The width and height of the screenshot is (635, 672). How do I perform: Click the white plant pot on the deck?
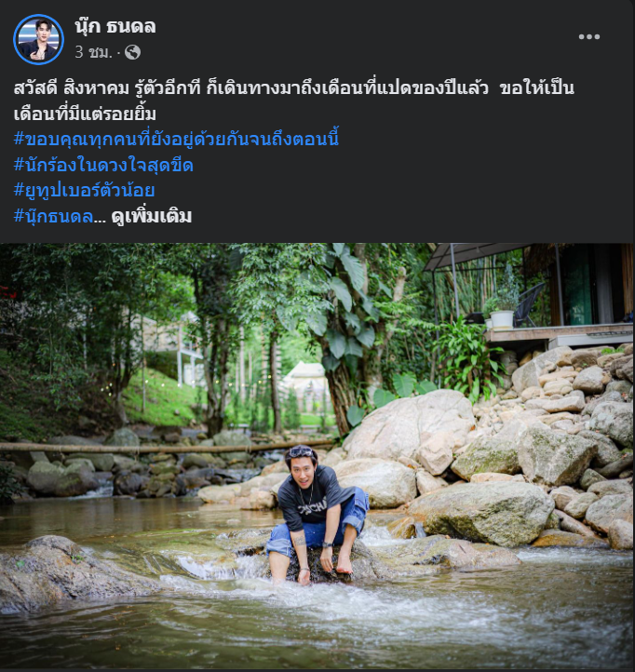coord(502,320)
